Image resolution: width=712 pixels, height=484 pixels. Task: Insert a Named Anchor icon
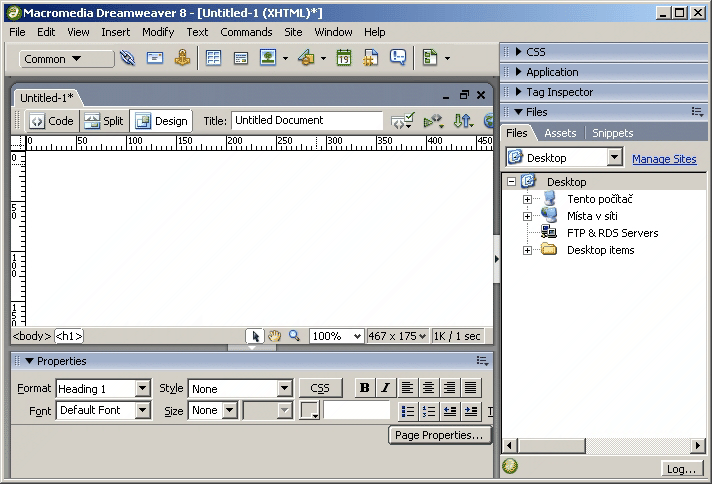(183, 58)
